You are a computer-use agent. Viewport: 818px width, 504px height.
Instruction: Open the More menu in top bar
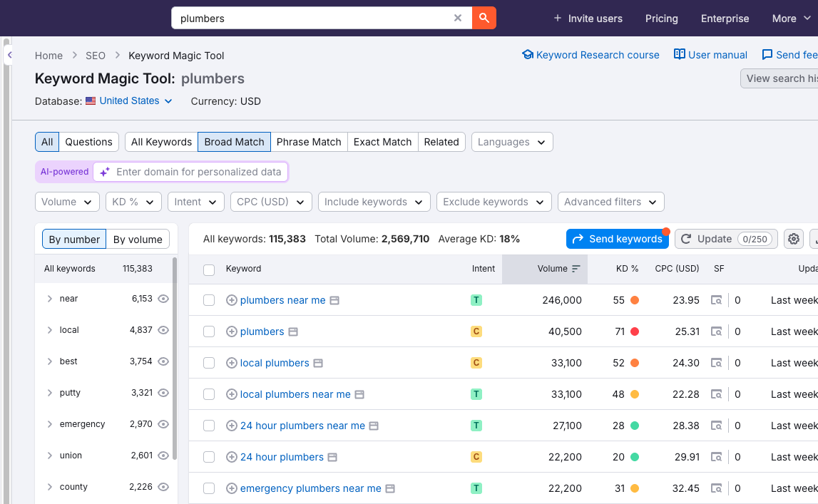tap(792, 19)
